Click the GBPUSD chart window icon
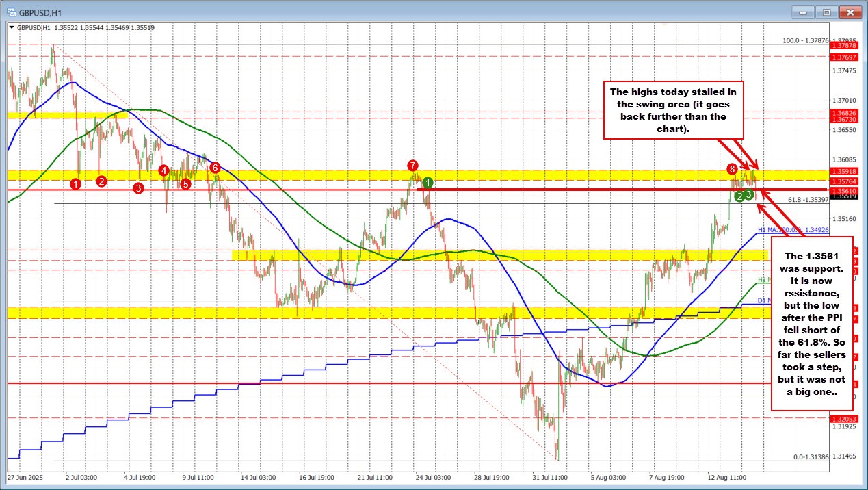The width and height of the screenshot is (868, 490). point(10,12)
